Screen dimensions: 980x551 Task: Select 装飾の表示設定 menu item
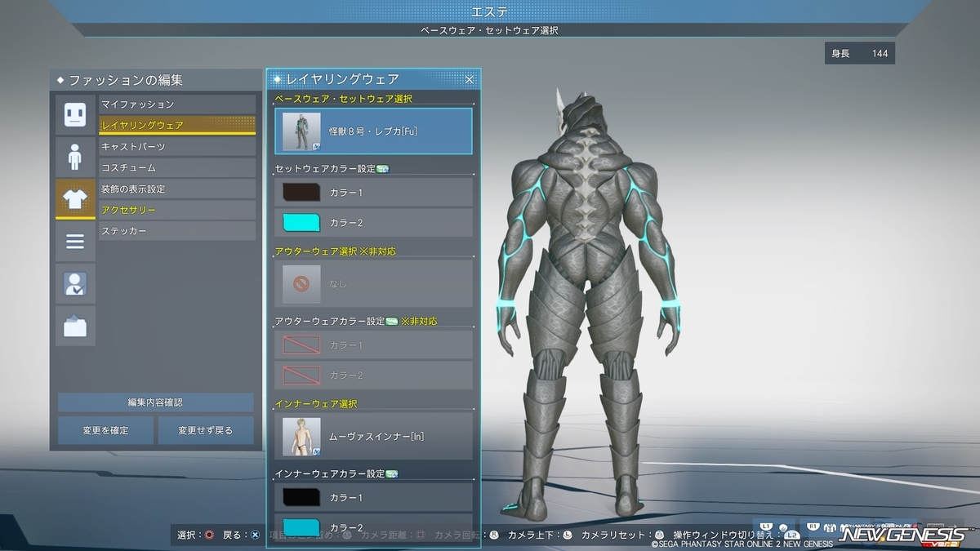(x=177, y=189)
